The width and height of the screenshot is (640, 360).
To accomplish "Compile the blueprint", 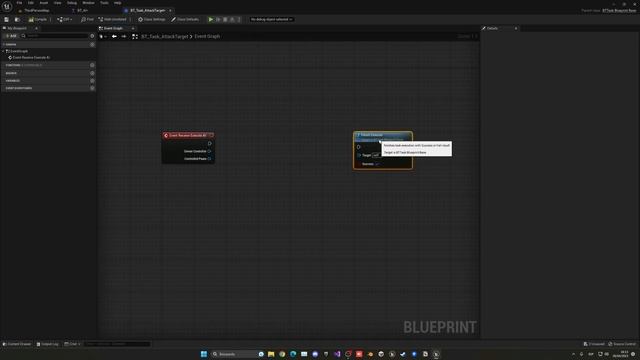I will pos(38,19).
